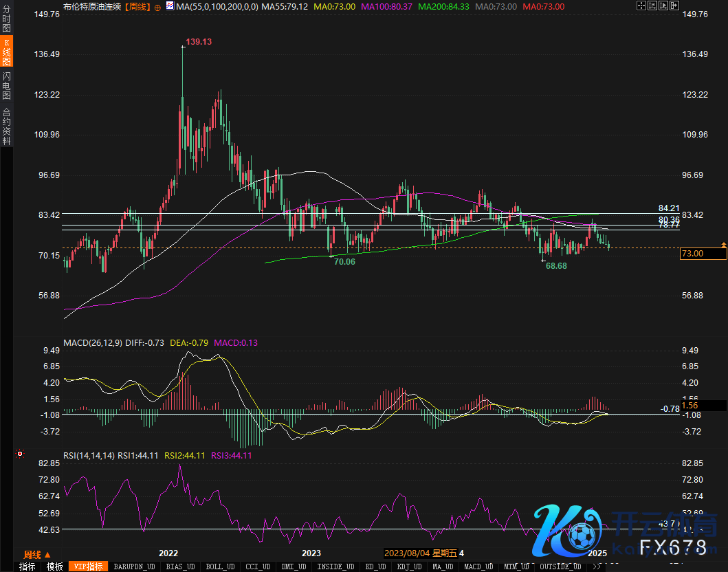The width and height of the screenshot is (728, 572).
Task: Click the MA indicator chart icon
Action: pyautogui.click(x=170, y=5)
